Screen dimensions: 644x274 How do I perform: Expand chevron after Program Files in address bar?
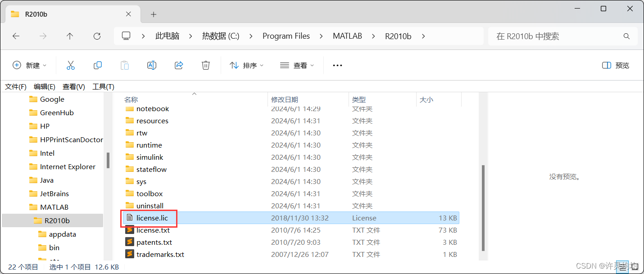[322, 36]
